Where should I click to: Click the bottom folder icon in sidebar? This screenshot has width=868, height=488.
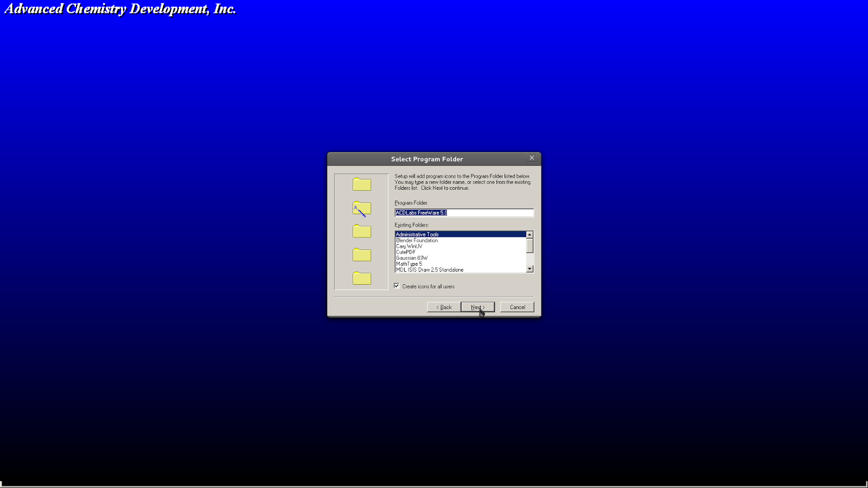(361, 278)
